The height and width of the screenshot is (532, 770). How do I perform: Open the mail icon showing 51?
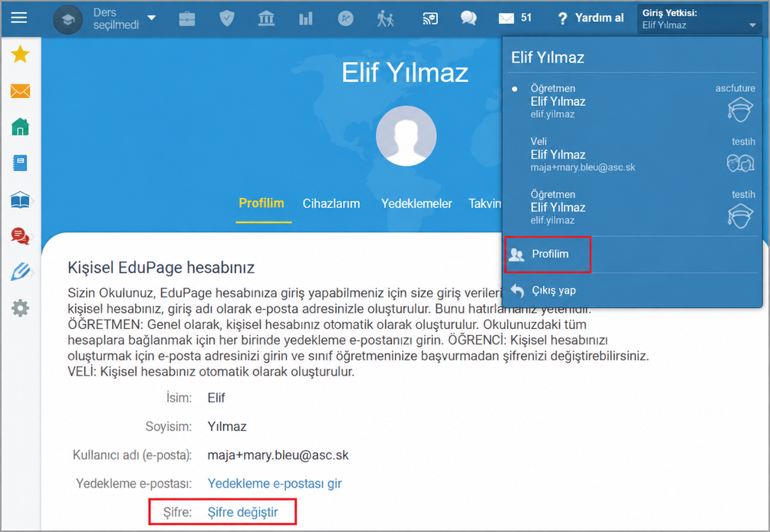(515, 18)
